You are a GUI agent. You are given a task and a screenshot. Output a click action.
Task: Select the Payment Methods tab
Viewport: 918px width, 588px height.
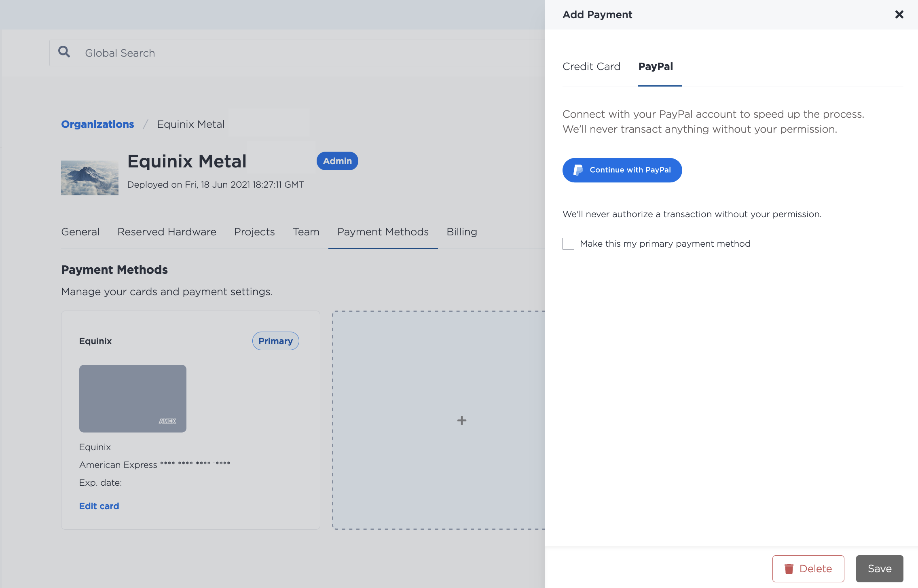click(x=383, y=232)
